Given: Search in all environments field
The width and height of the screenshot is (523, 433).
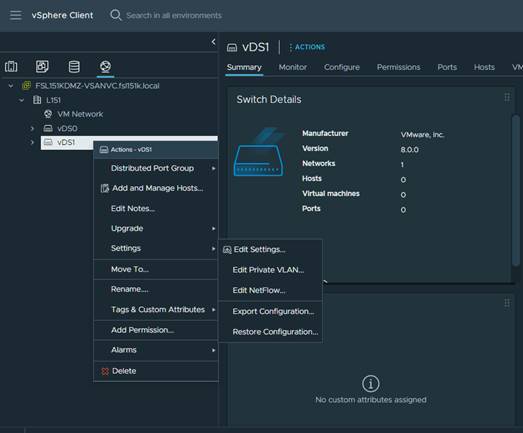Looking at the screenshot, I should pyautogui.click(x=173, y=15).
